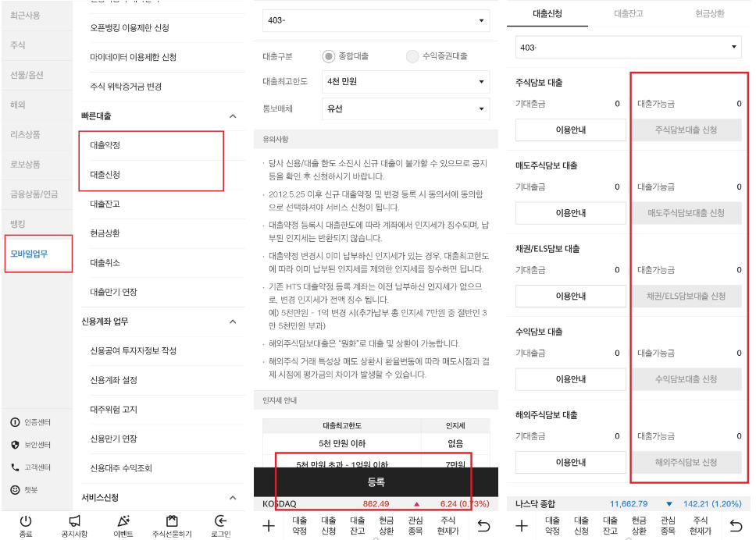
Task: Open the 이벤트 party icon
Action: (x=123, y=521)
